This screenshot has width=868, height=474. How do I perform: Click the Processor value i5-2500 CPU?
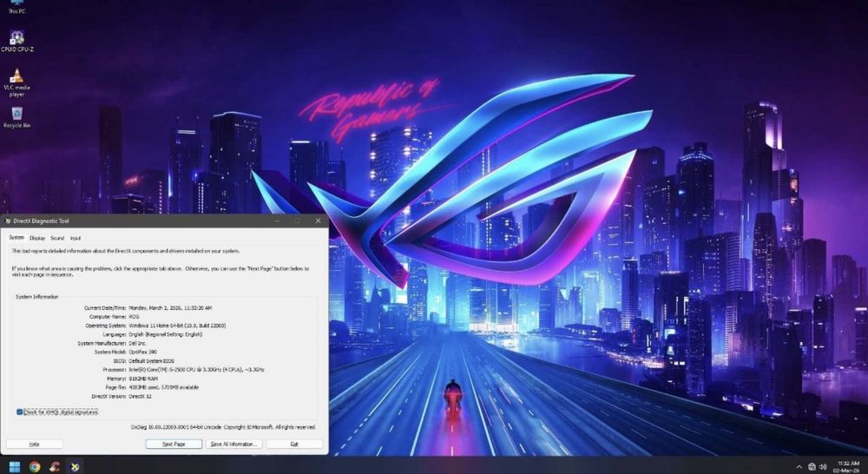[x=196, y=369]
